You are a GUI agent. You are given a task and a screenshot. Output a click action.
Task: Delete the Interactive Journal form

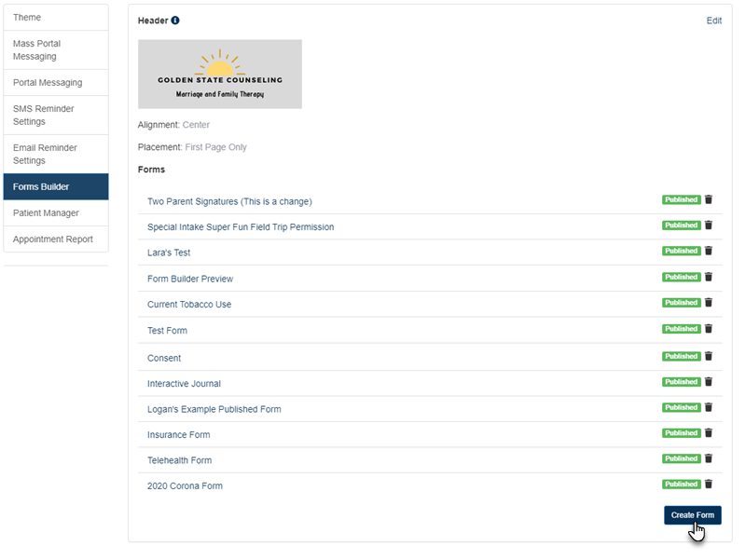coord(709,382)
